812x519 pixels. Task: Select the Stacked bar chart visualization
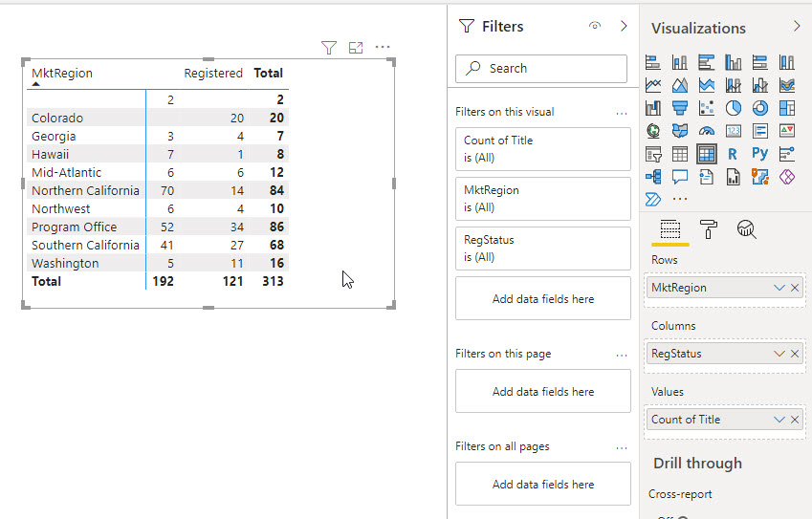pos(653,63)
